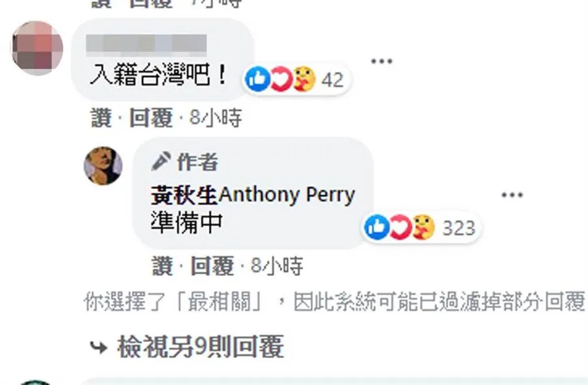
Task: Click the thumbs-up reaction on 入籍台灣吧 comment
Action: point(257,79)
